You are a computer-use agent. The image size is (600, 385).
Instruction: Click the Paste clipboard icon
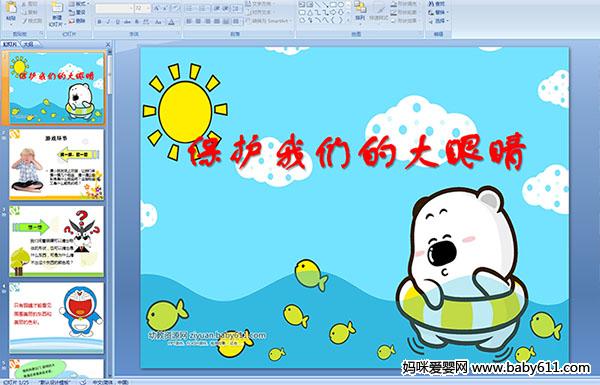point(11,9)
